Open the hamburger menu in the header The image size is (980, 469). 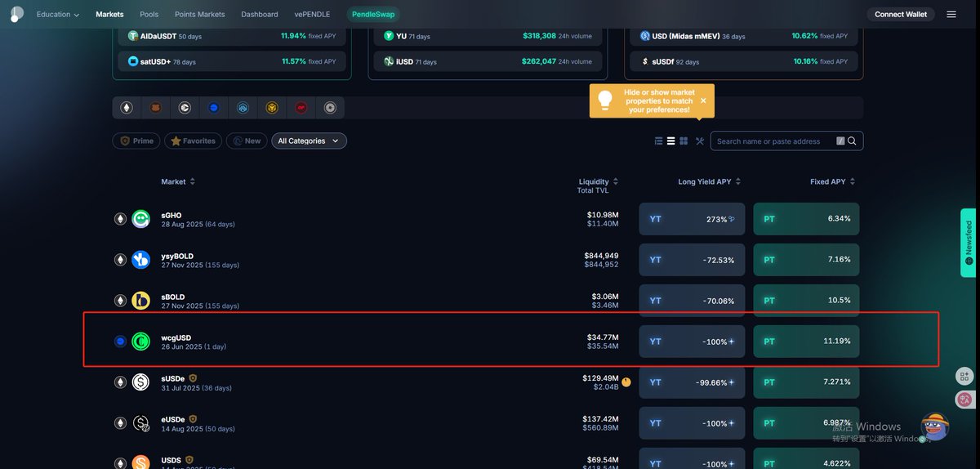[x=951, y=15]
